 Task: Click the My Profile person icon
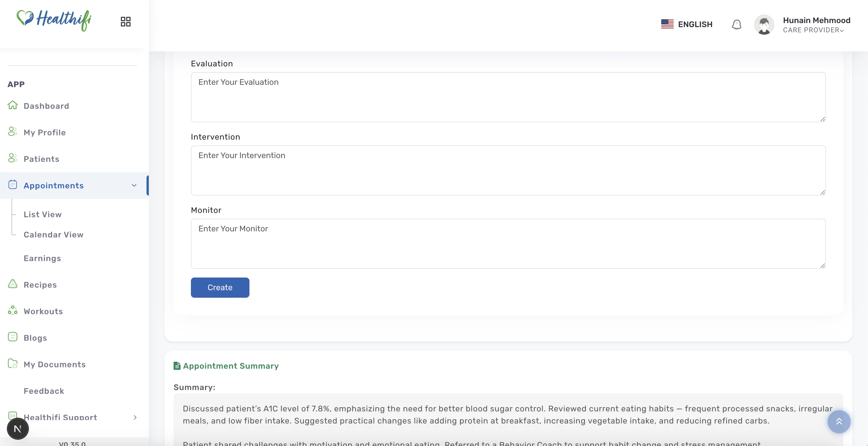tap(12, 132)
